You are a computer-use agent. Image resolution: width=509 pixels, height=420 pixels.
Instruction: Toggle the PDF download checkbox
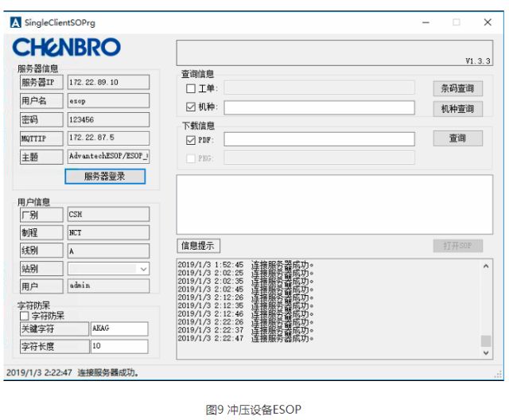point(190,140)
